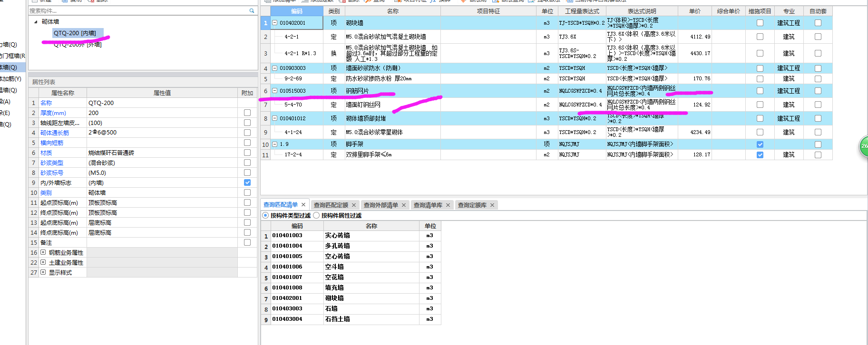This screenshot has height=345, width=868.
Task: Click the 顶板顶标高 value for 起点顶标高(m)
Action: point(162,202)
